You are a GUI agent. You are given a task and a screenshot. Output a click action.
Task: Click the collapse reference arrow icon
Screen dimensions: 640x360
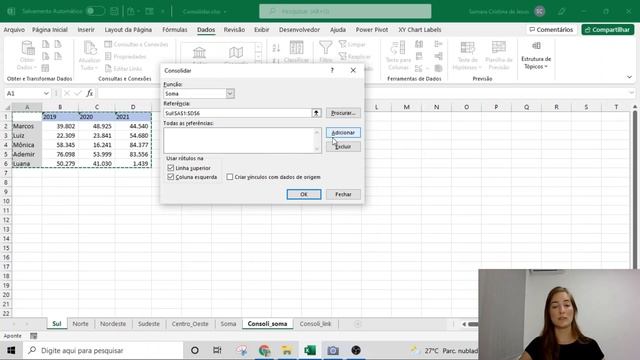coord(316,113)
